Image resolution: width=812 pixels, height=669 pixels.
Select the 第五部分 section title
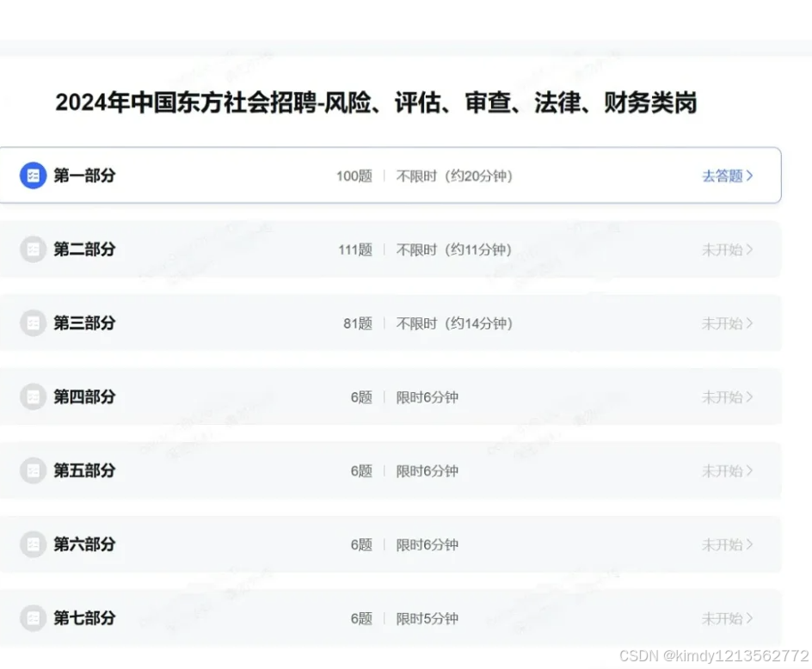point(84,470)
